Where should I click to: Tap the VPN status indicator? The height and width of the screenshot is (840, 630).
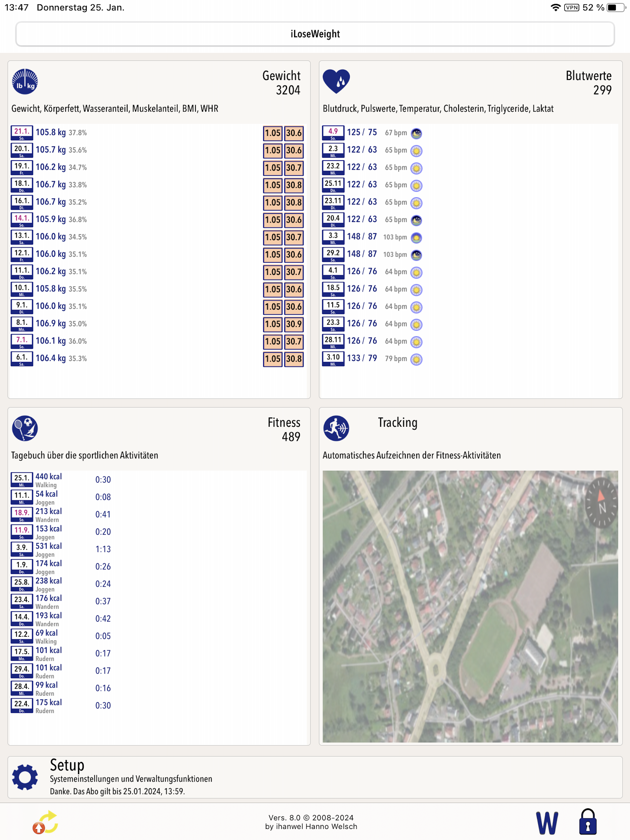coord(572,8)
